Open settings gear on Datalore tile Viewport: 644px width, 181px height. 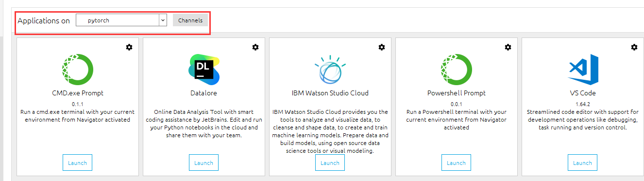tap(255, 47)
